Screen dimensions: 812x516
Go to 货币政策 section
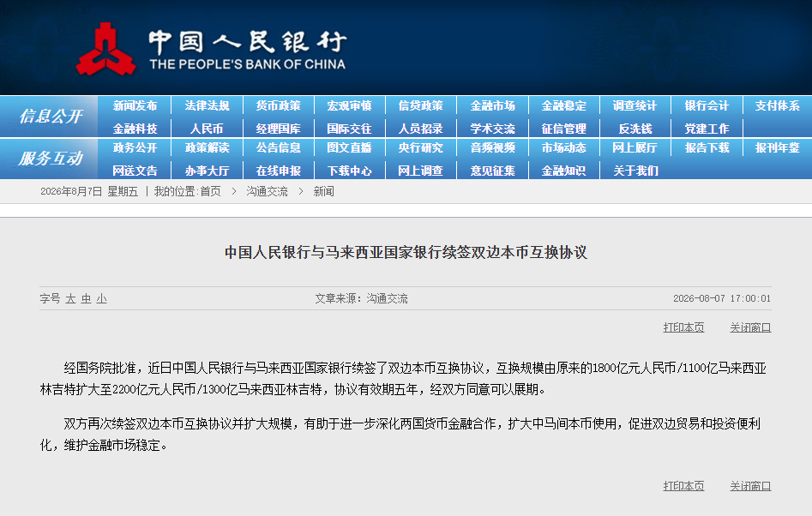tap(278, 106)
